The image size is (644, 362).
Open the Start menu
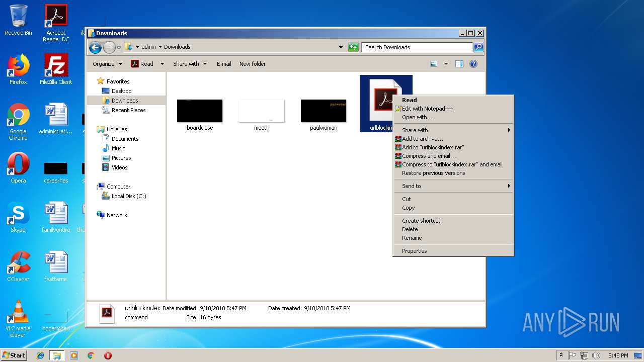pyautogui.click(x=14, y=355)
